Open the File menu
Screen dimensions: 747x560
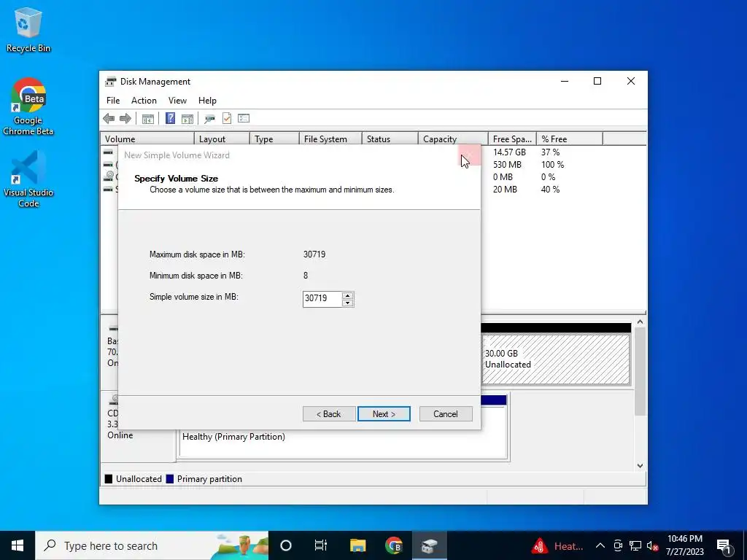click(113, 101)
